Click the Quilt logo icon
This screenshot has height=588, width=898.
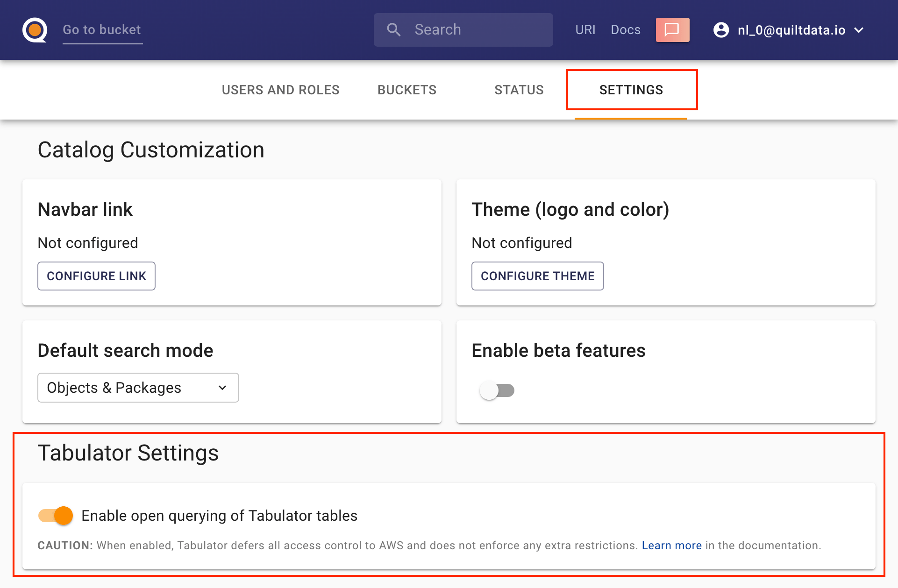tap(35, 30)
